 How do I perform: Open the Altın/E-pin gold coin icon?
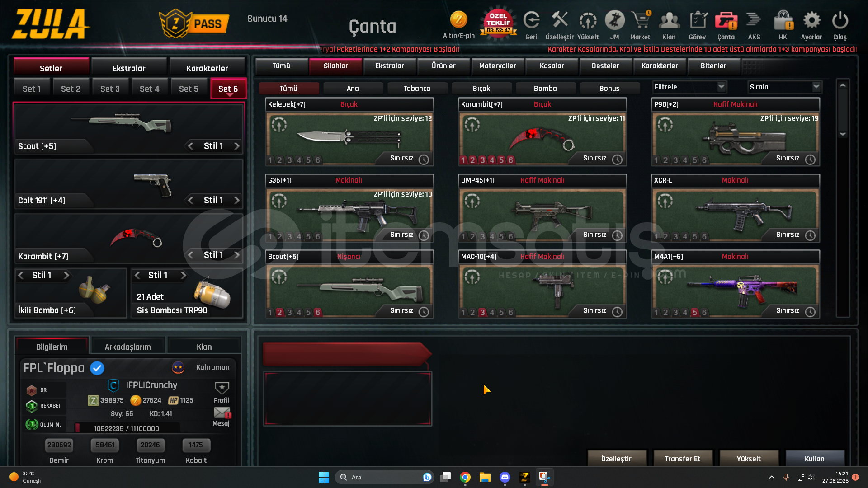pyautogui.click(x=458, y=20)
